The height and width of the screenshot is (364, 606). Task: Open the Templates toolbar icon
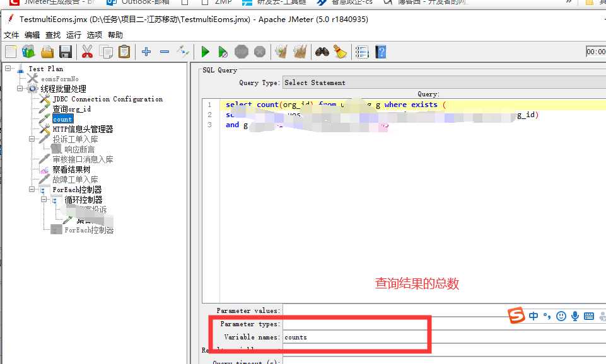(x=28, y=52)
